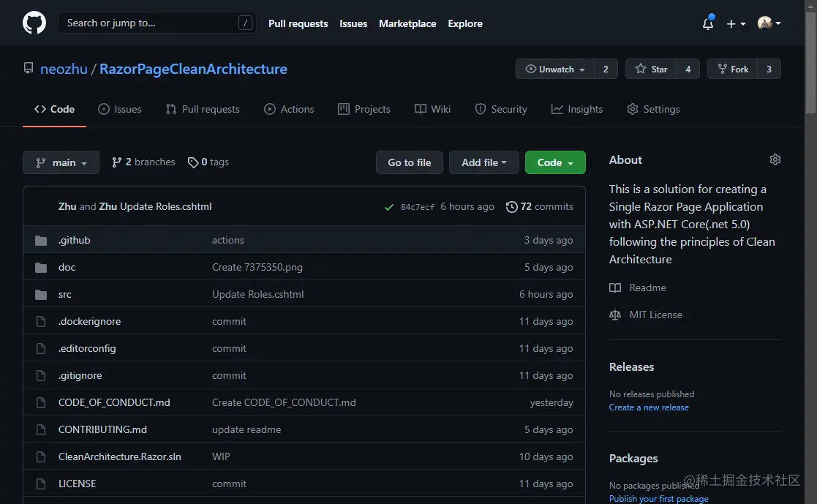Expand the green Code dropdown
The image size is (817, 504).
click(555, 162)
